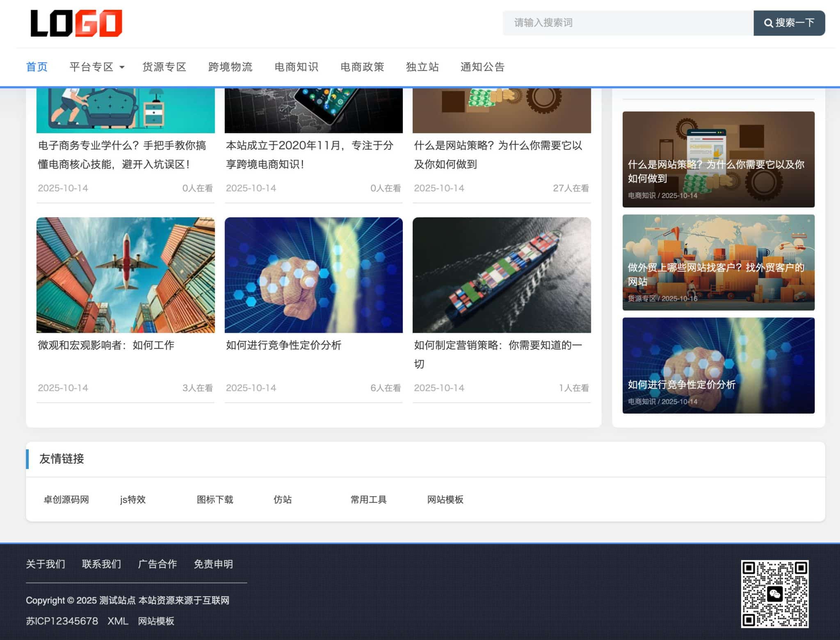Viewport: 840px width, 640px height.
Task: Open article 本站成立于2020年11月 title
Action: pos(310,155)
